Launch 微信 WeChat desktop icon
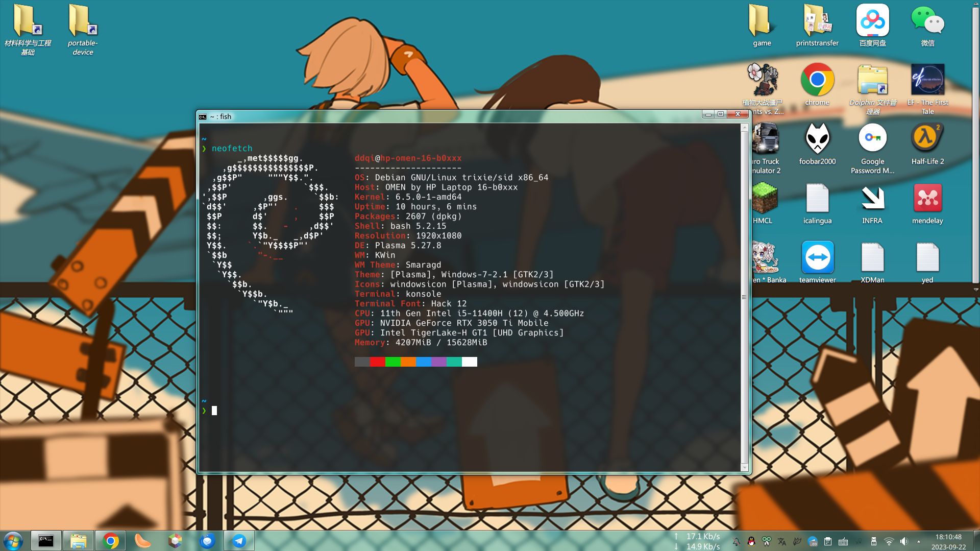The width and height of the screenshot is (980, 551). 927,26
